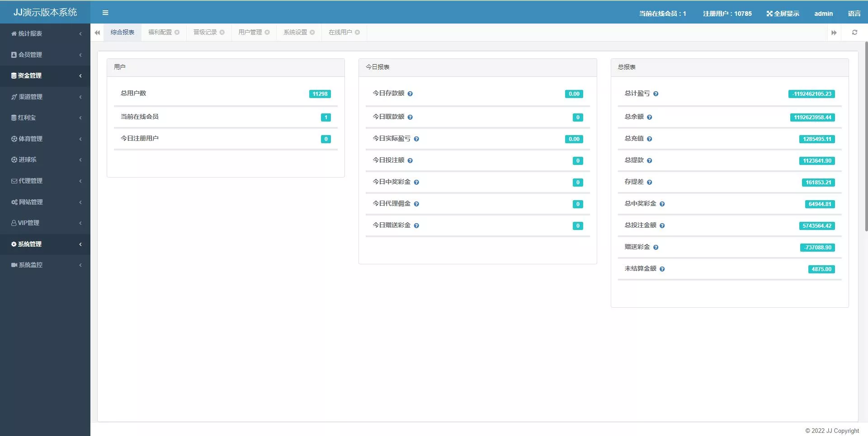The width and height of the screenshot is (868, 436).
Task: Enable full screen with 全屏显示
Action: [x=783, y=14]
